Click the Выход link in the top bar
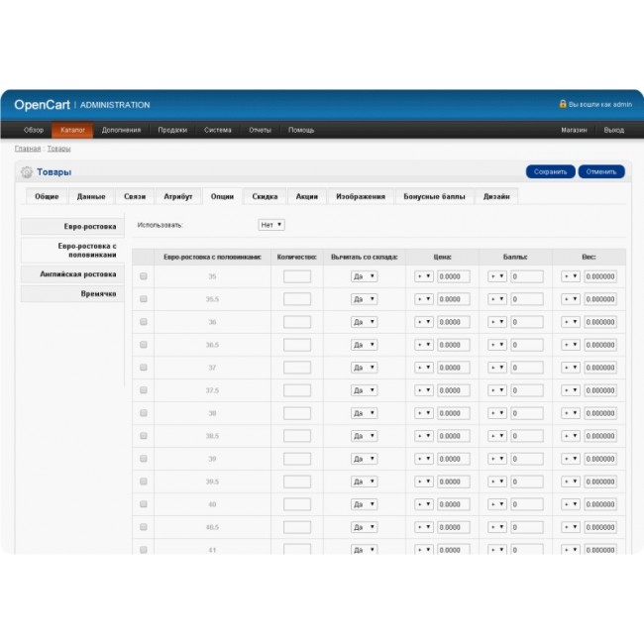The width and height of the screenshot is (644, 644). point(613,130)
